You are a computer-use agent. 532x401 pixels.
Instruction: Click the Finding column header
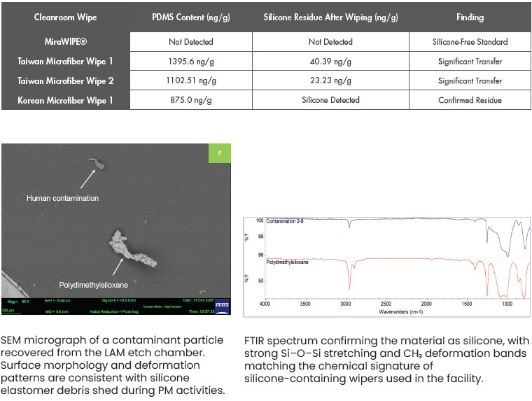click(470, 18)
